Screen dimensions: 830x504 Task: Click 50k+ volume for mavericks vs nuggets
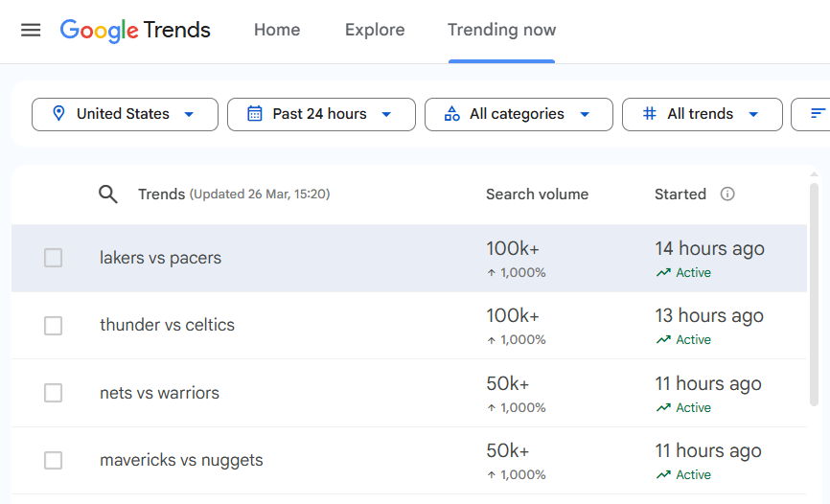click(x=508, y=450)
